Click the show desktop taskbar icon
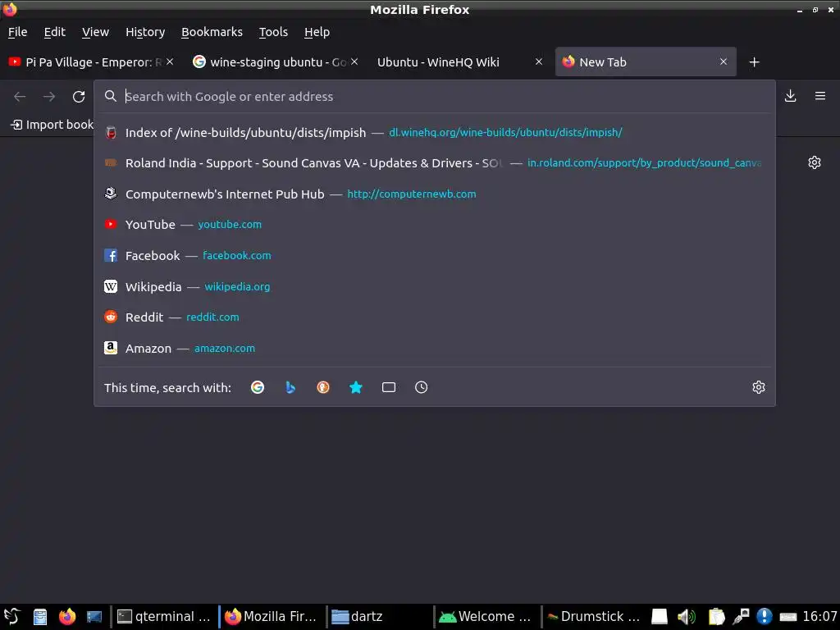Screen dimensions: 840x630 pyautogui.click(x=94, y=617)
